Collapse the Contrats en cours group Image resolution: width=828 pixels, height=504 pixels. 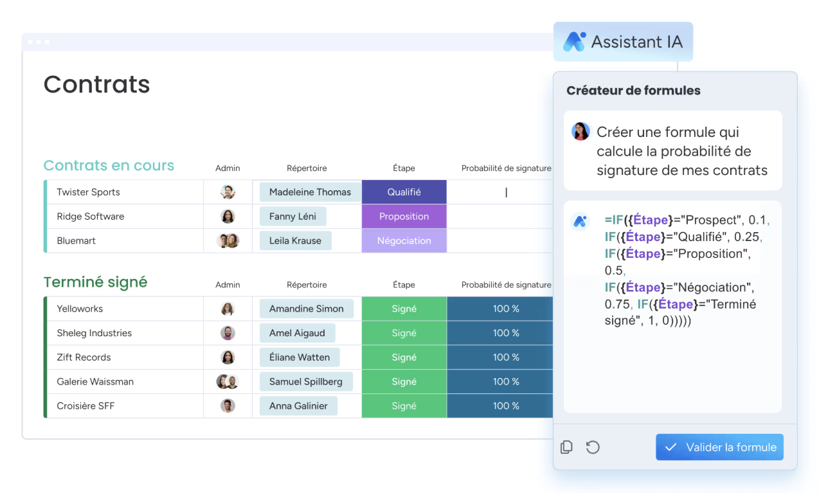tap(109, 165)
